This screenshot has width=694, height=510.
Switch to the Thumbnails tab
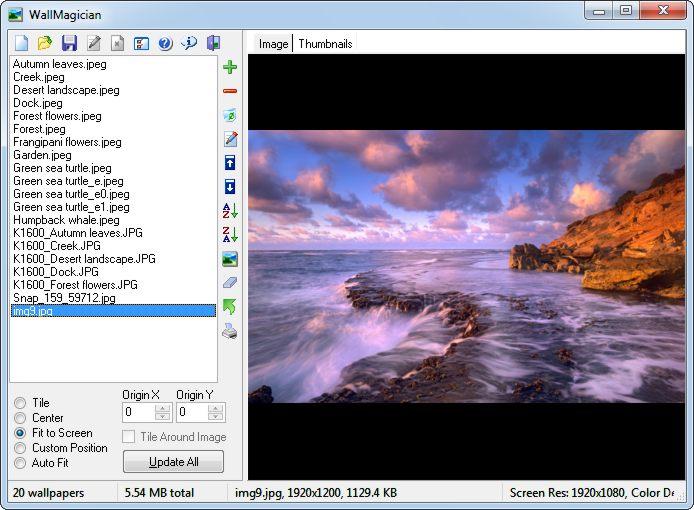(x=325, y=44)
